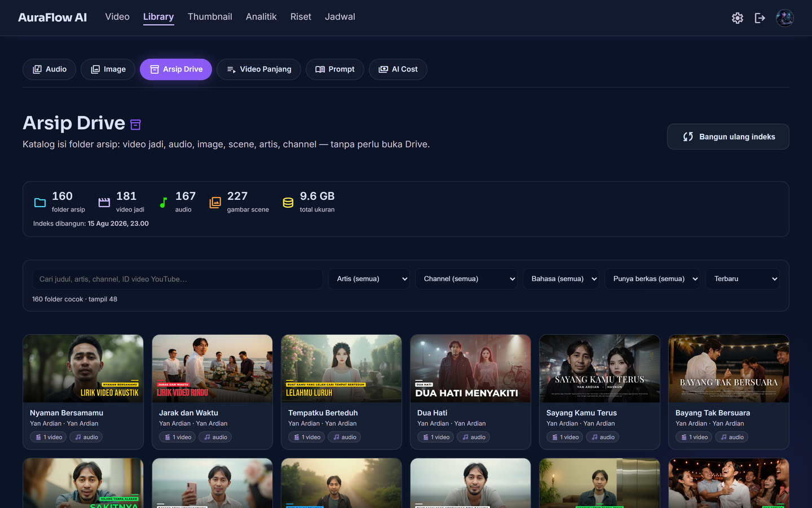Open the Bayang Tak Bersuara thumbnail

pyautogui.click(x=729, y=369)
